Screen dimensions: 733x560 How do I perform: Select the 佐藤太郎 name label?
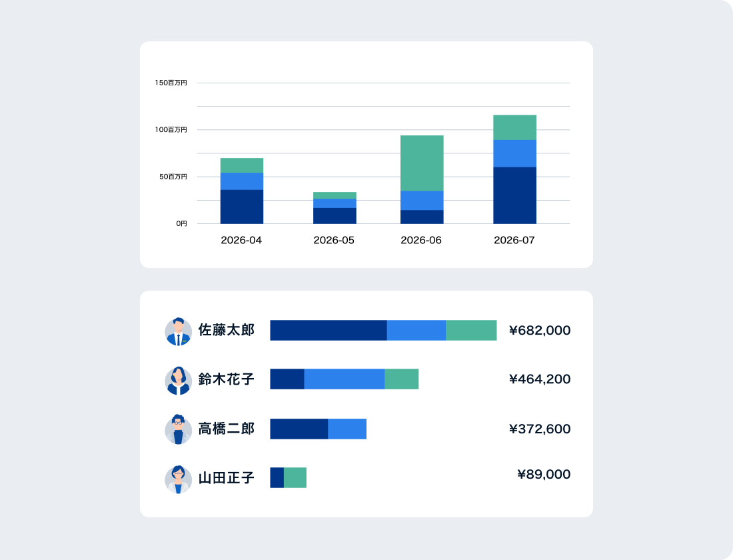227,330
